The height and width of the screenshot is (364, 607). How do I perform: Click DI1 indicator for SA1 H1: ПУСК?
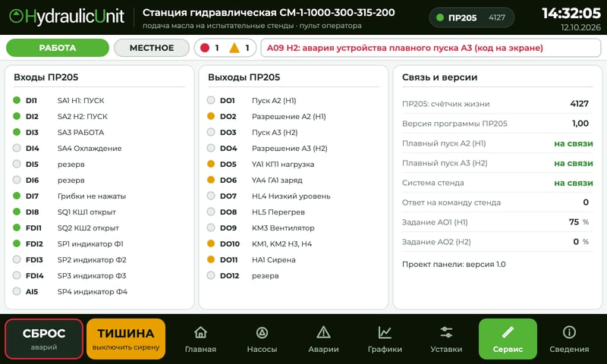pyautogui.click(x=17, y=100)
